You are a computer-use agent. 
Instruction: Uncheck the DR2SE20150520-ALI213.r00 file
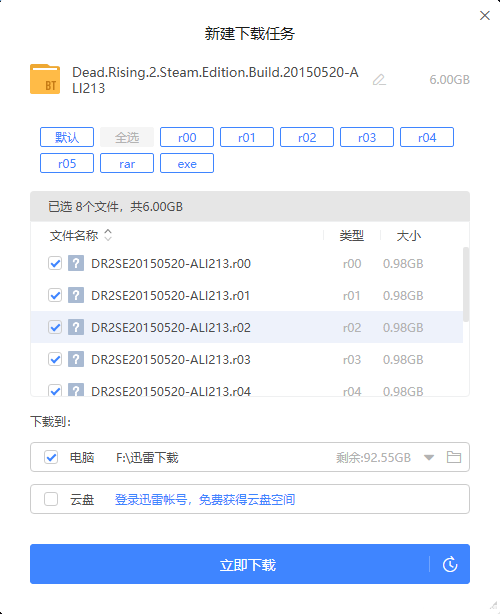point(55,263)
